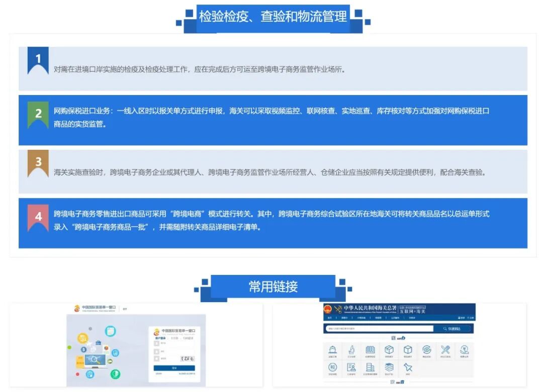Viewport: 543px width, 392px height.
Task: Click the China International Trade Single Window logo
Action: coord(96,308)
